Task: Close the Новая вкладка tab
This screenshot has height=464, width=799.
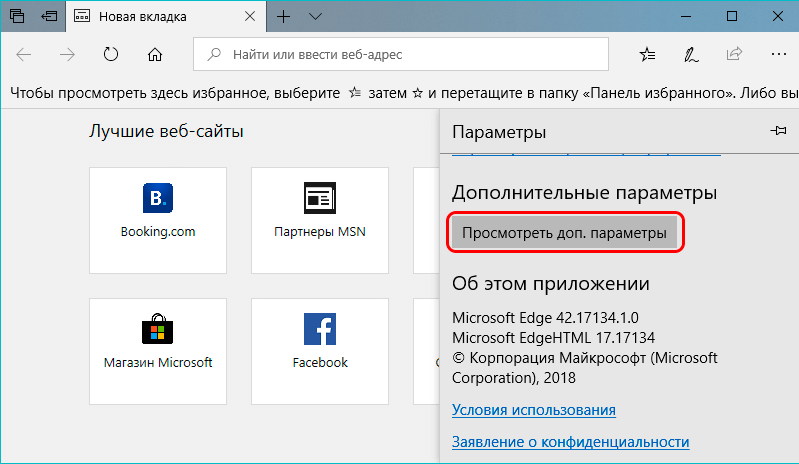Action: coord(250,17)
